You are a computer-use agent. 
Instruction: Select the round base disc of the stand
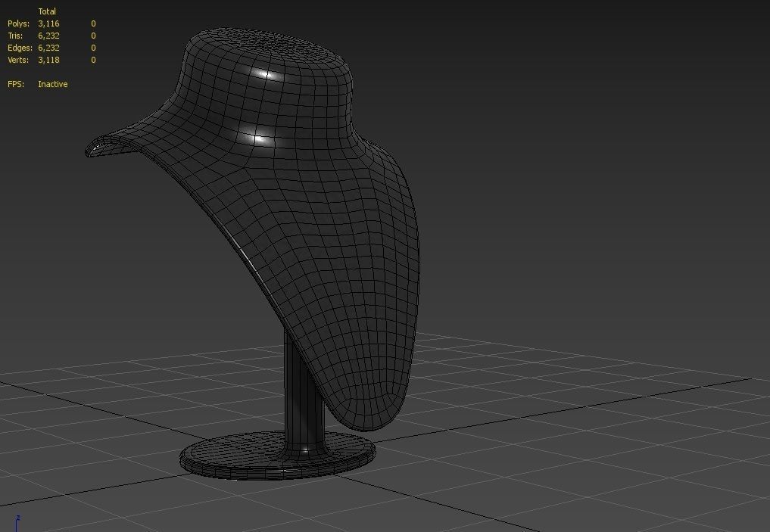277,456
